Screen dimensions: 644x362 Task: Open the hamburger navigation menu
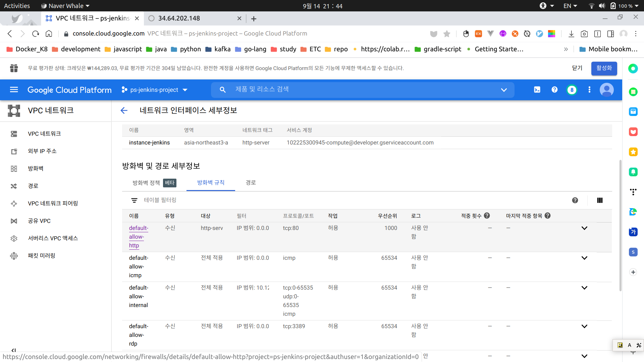(14, 89)
